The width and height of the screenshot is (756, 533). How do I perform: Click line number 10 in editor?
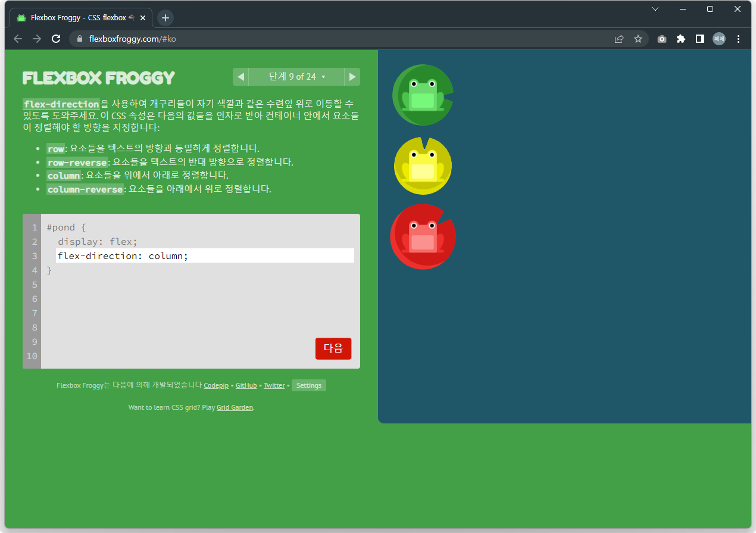(32, 356)
